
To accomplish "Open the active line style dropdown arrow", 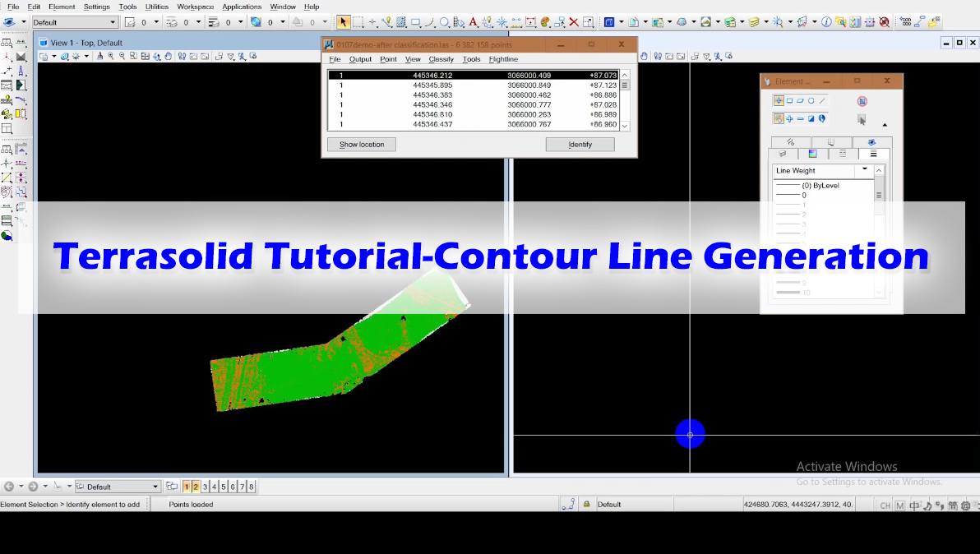I will click(198, 22).
